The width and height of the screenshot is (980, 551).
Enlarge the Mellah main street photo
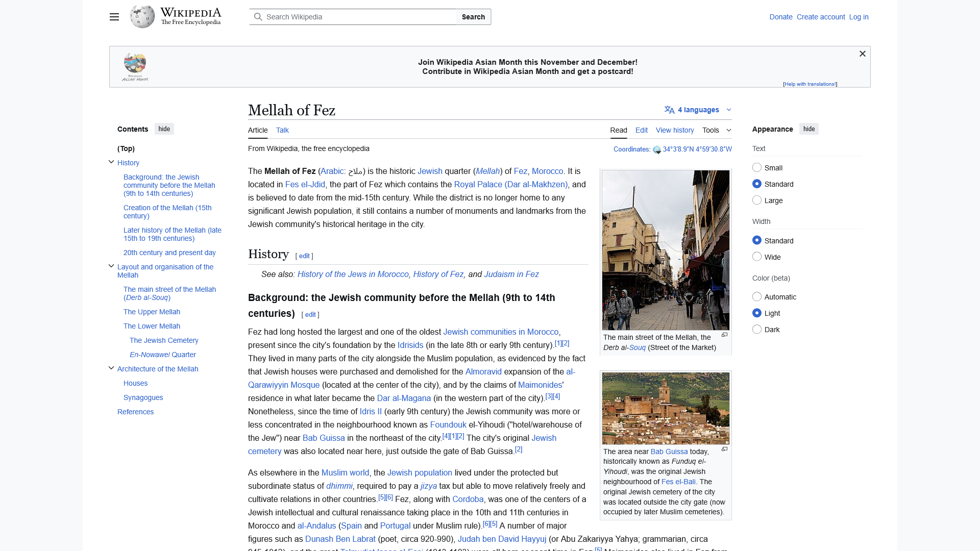tap(724, 335)
